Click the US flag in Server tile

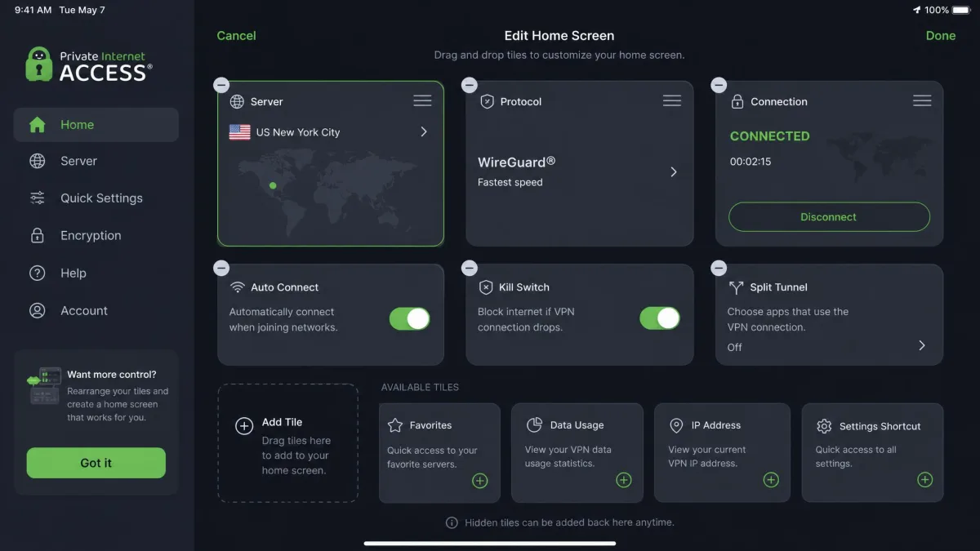(240, 132)
